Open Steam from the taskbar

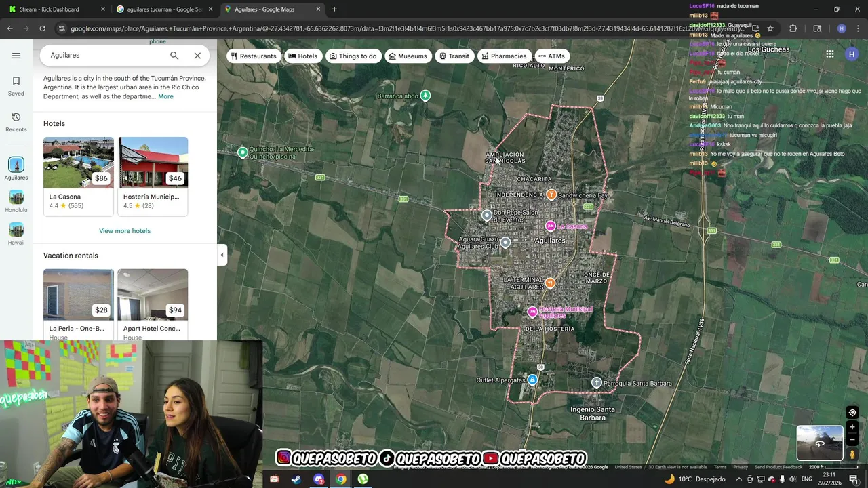(x=296, y=479)
